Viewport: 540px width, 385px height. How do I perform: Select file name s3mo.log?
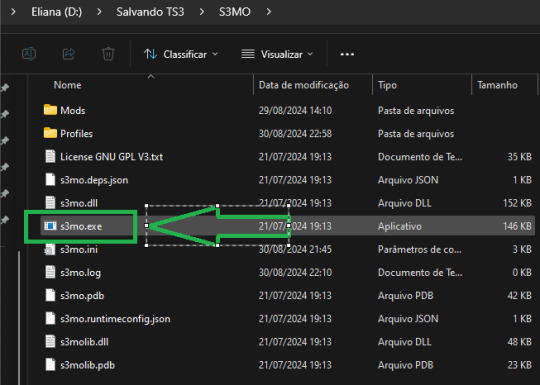81,273
